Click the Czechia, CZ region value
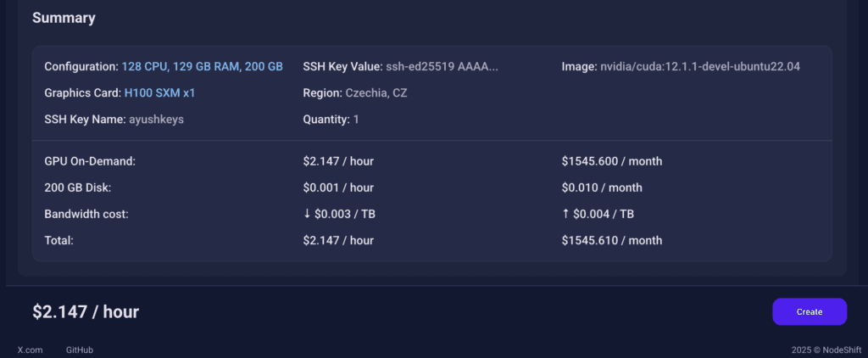 click(x=376, y=92)
